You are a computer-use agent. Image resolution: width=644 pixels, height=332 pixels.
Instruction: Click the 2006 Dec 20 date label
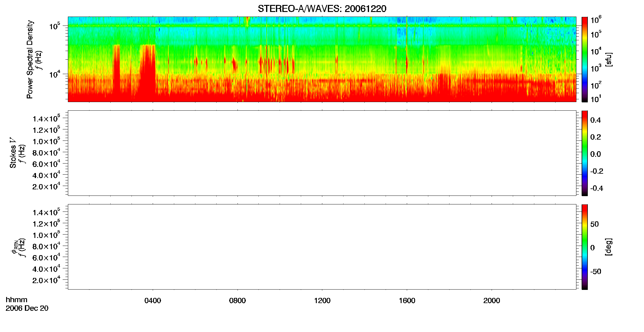tap(27, 308)
